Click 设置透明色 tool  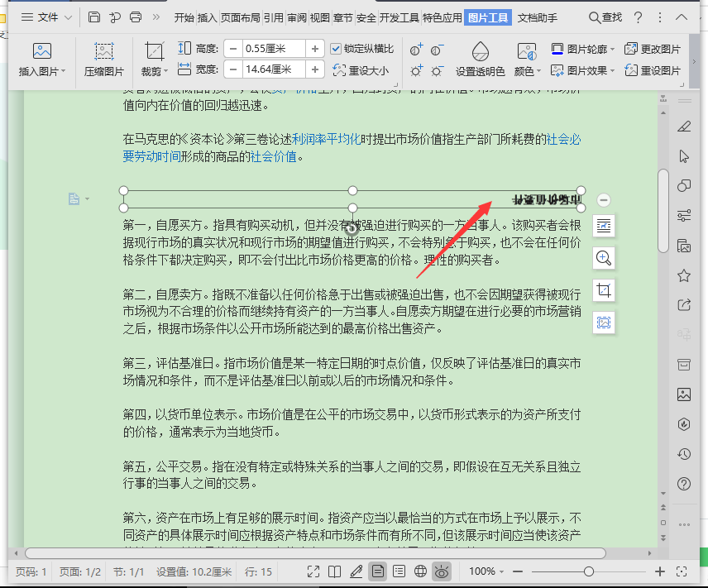480,60
